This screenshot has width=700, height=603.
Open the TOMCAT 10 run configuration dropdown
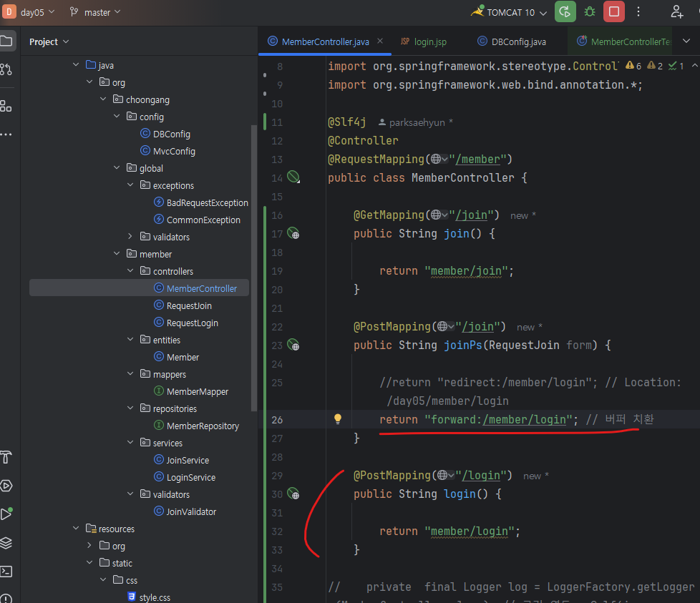tap(510, 12)
